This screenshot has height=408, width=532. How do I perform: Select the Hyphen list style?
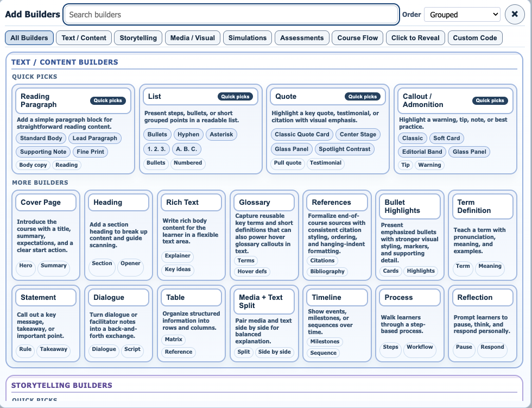pos(188,134)
